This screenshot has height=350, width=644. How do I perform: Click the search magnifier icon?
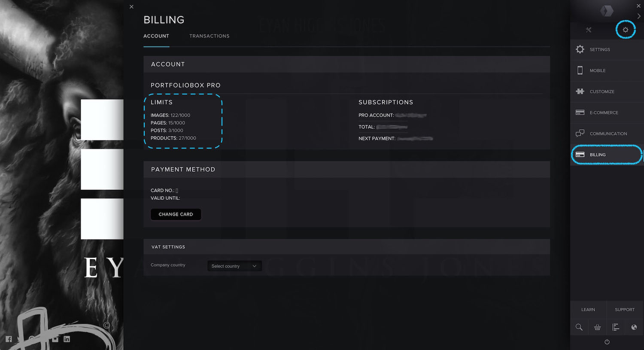pyautogui.click(x=579, y=327)
